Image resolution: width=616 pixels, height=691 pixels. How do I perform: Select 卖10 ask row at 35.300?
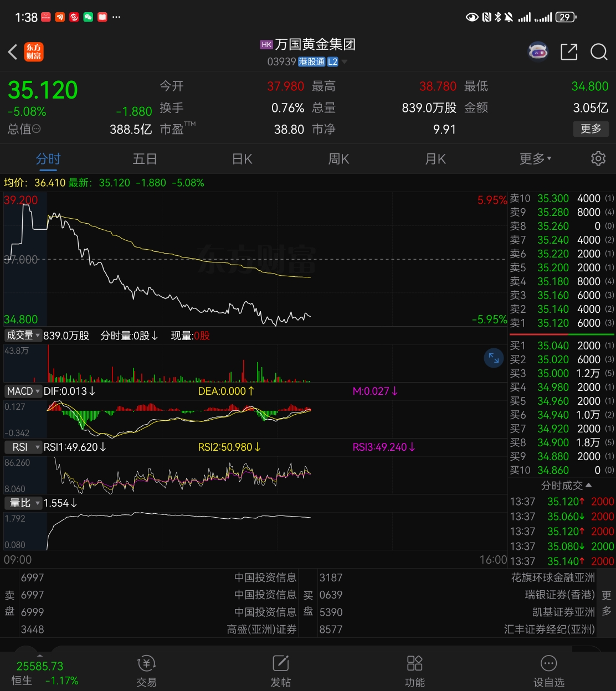click(562, 198)
